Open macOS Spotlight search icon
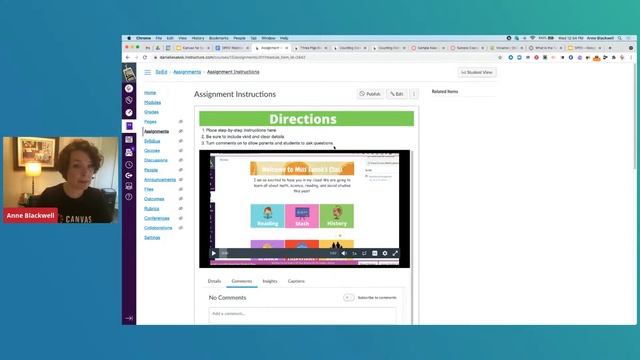The image size is (640, 360). tap(620, 38)
